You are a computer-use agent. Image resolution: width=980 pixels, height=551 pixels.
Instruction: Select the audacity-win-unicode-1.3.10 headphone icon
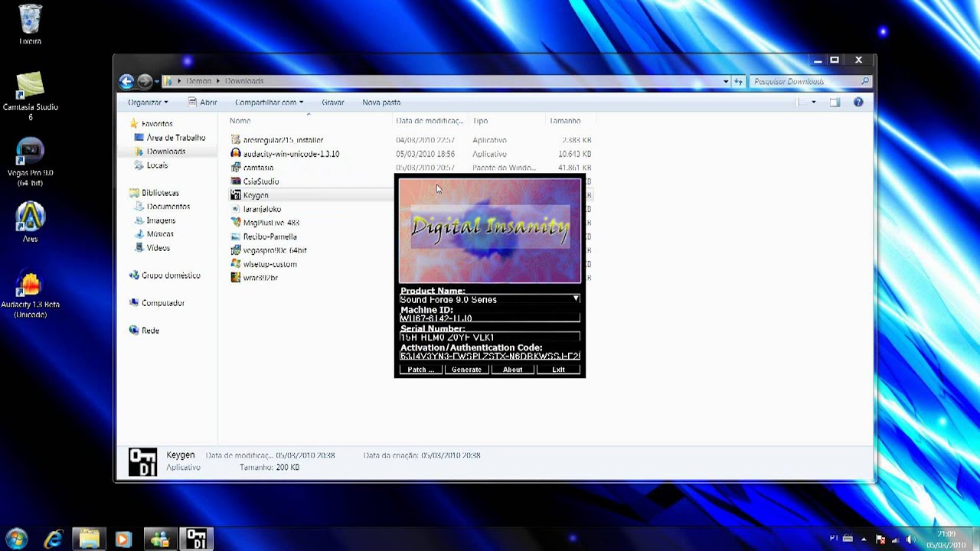click(x=236, y=154)
